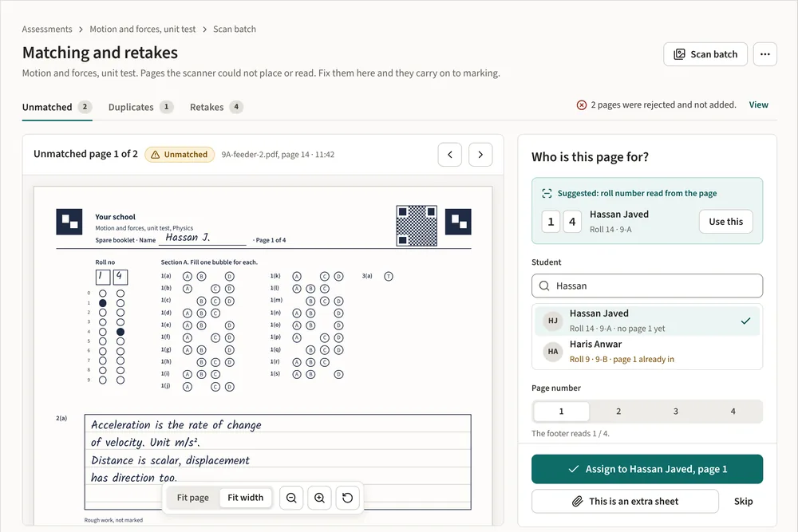Go to previous unmatched page arrow
The height and width of the screenshot is (532, 798).
click(x=450, y=155)
